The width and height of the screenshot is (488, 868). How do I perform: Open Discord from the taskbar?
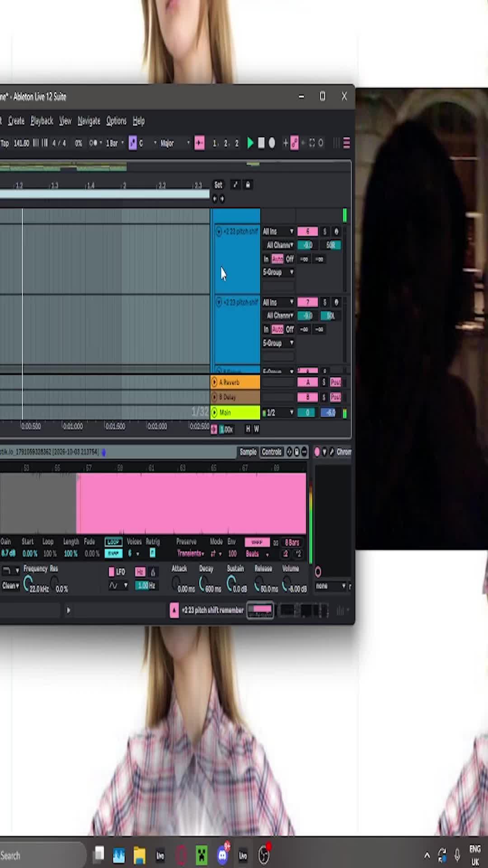click(x=223, y=855)
